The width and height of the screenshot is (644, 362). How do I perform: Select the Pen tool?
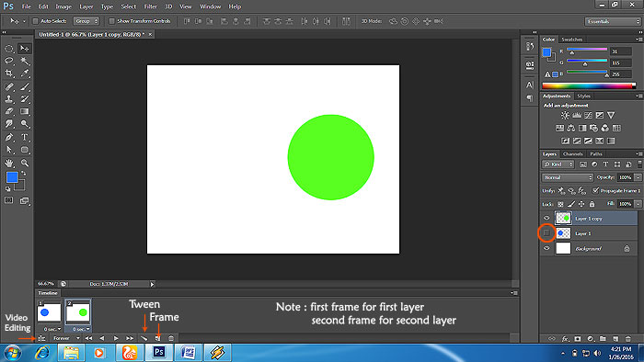(x=9, y=137)
